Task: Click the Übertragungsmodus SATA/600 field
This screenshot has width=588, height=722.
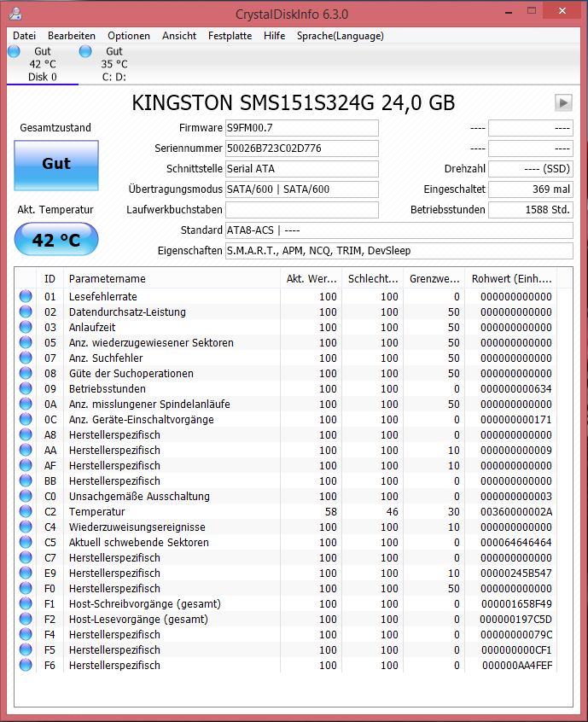Action: (x=301, y=189)
